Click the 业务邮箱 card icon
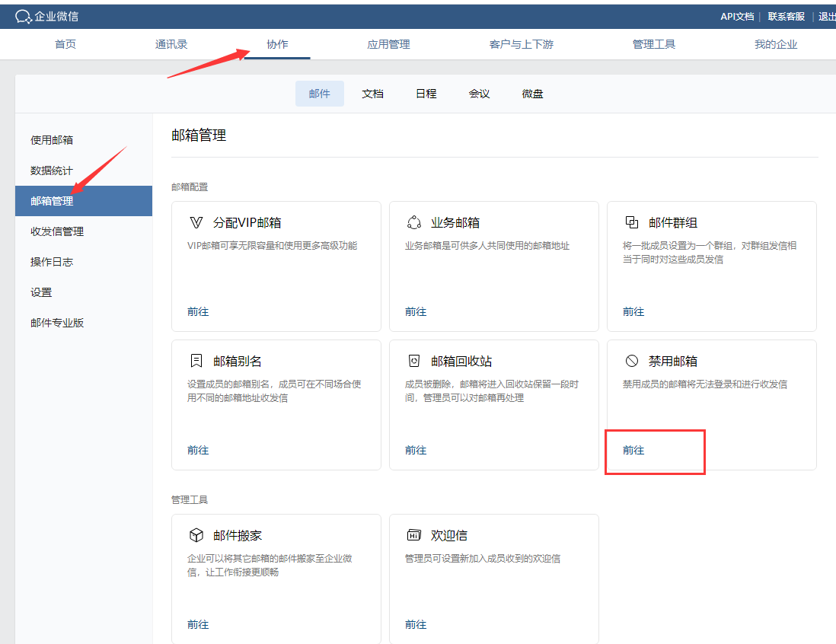 [414, 222]
